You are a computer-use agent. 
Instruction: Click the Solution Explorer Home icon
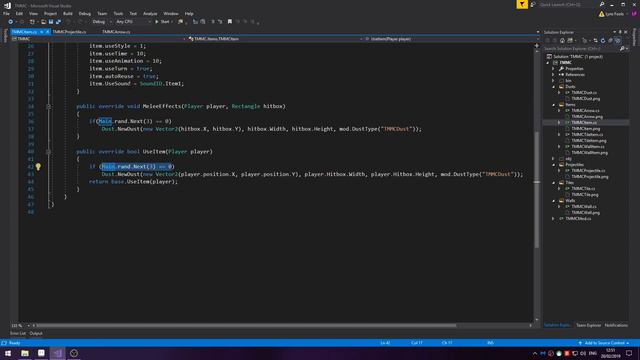(x=562, y=40)
